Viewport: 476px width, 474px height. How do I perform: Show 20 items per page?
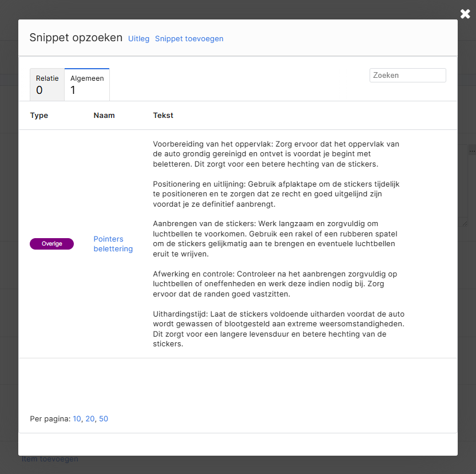tap(90, 418)
